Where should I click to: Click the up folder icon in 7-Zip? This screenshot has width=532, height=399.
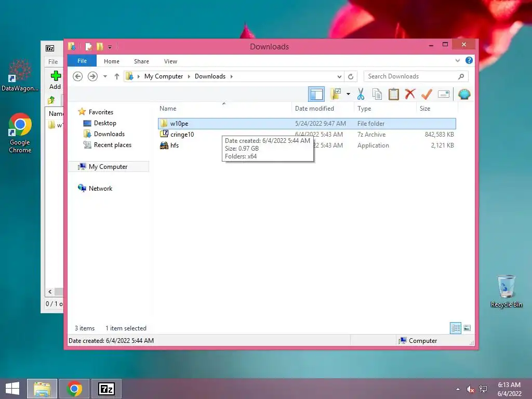(x=51, y=100)
